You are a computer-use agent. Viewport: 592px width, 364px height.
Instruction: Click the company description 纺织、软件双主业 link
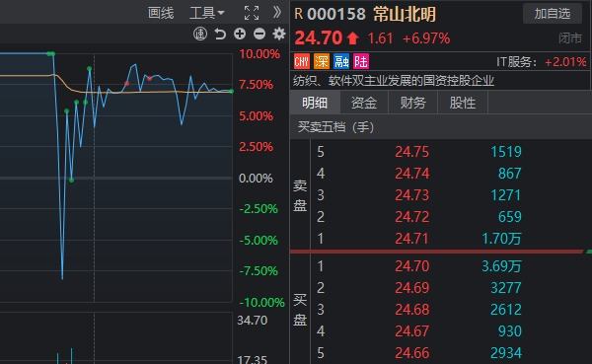pyautogui.click(x=394, y=81)
